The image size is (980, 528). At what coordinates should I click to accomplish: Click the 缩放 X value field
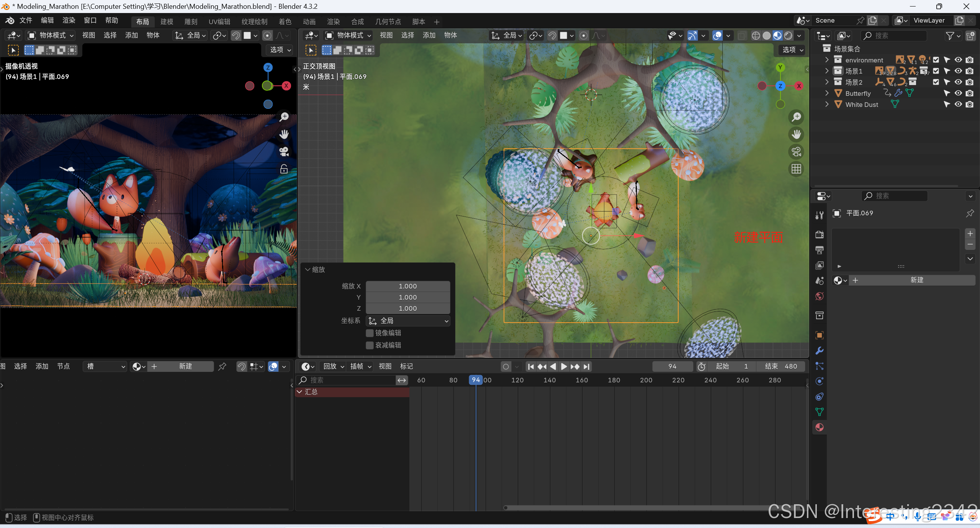[x=407, y=286]
